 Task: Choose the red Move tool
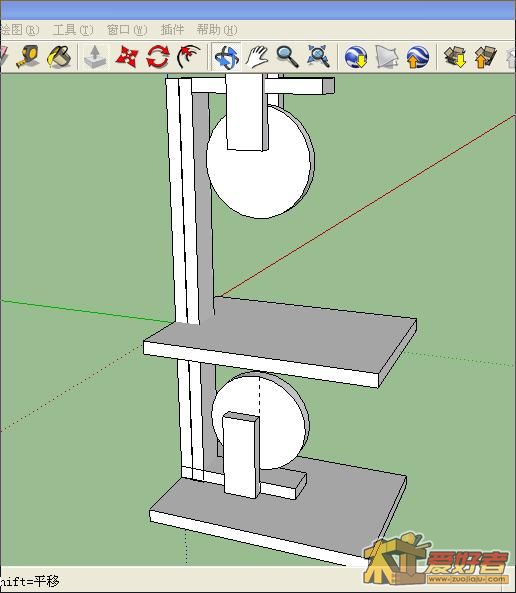126,57
